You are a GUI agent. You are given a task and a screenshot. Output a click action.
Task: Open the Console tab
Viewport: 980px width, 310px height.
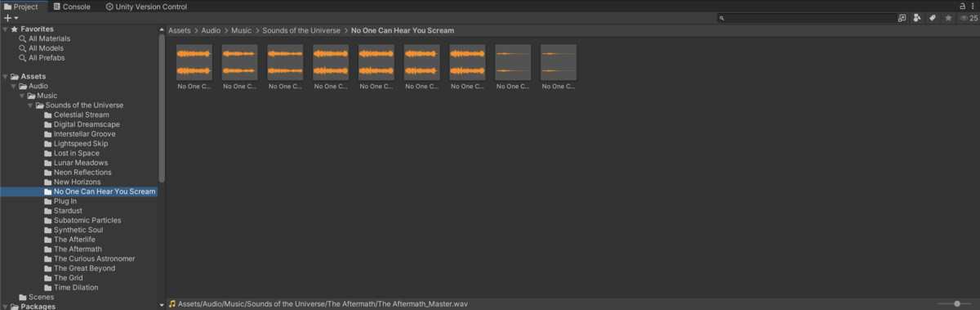click(72, 6)
